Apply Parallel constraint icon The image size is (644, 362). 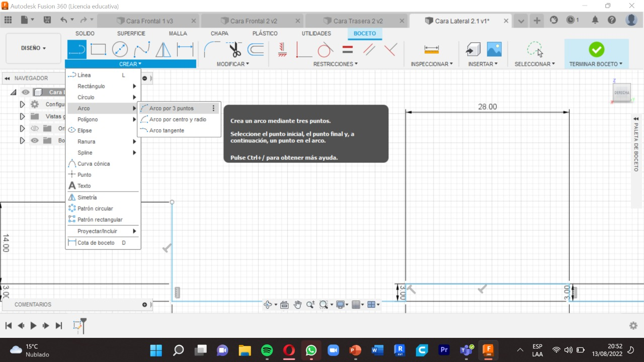click(x=369, y=49)
